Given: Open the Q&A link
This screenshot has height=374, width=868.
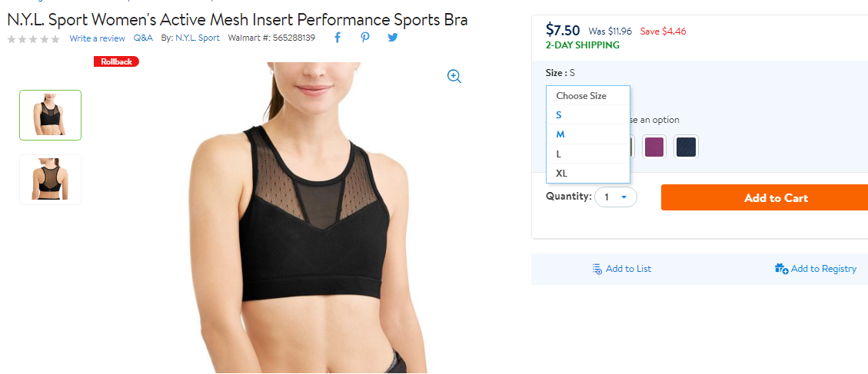Looking at the screenshot, I should point(143,38).
